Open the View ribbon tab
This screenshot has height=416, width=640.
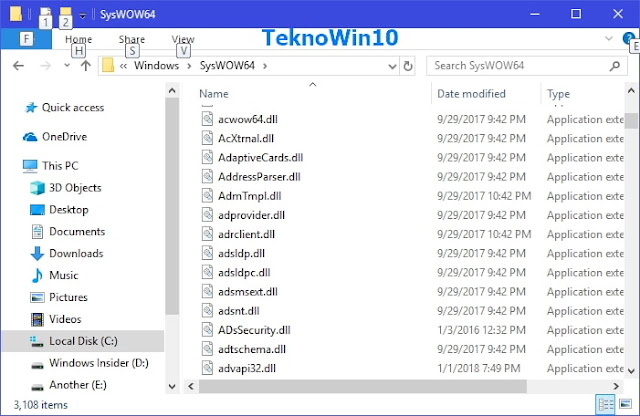point(183,39)
